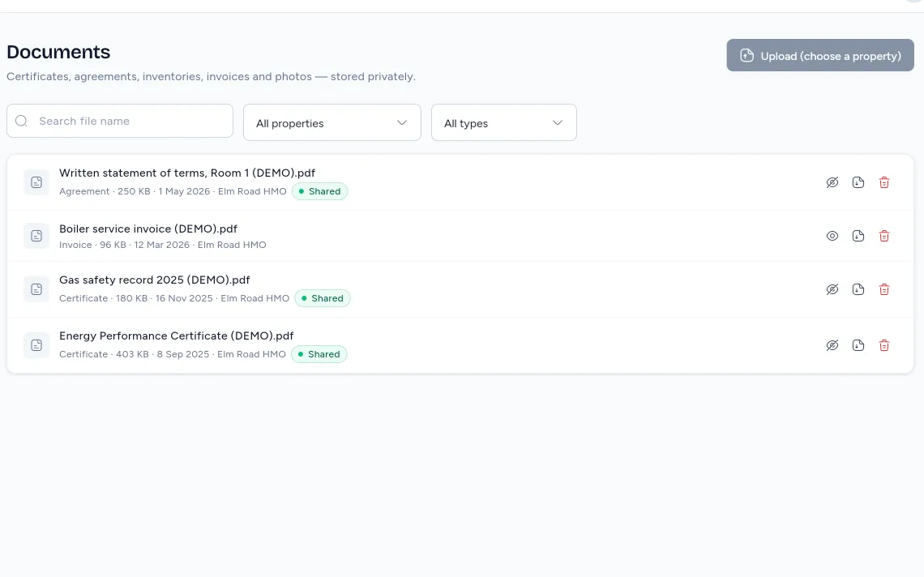
Task: Click Upload (choose a property) button
Action: pyautogui.click(x=820, y=55)
